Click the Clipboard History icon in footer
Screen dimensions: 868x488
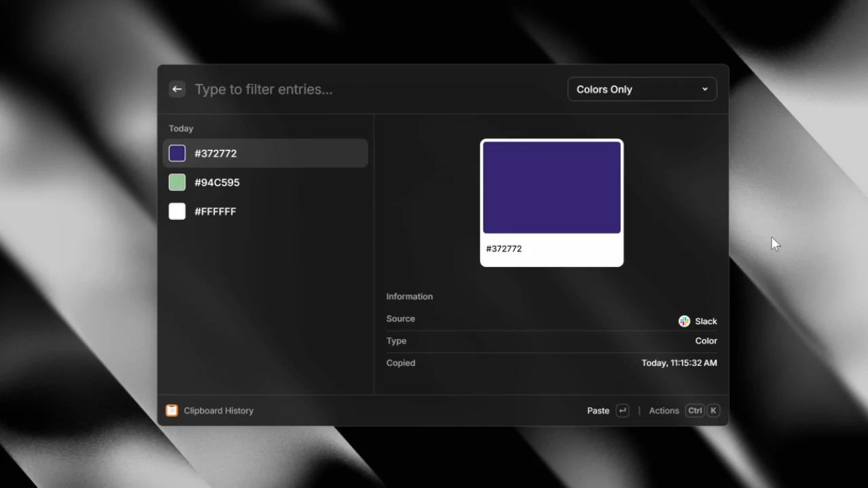(x=172, y=410)
